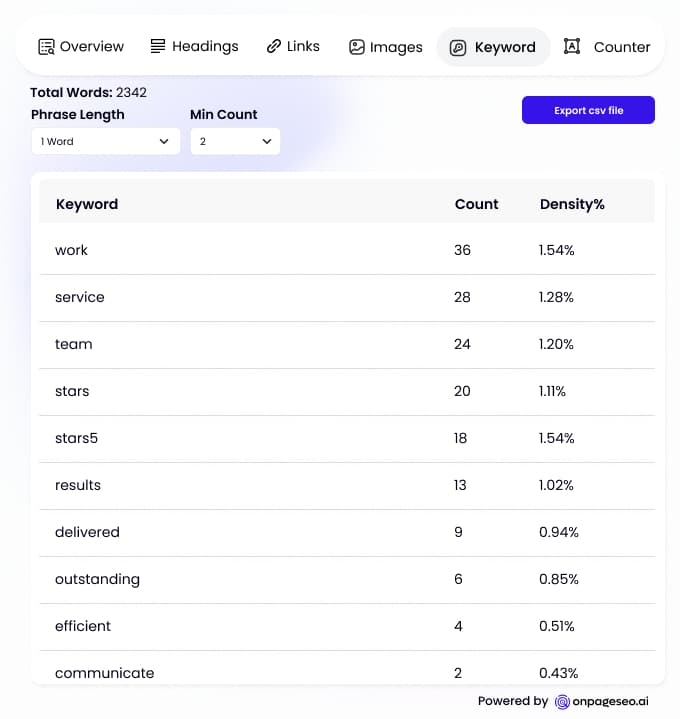Click density 0.85% in outstanding row
The image size is (680, 719).
coord(558,579)
